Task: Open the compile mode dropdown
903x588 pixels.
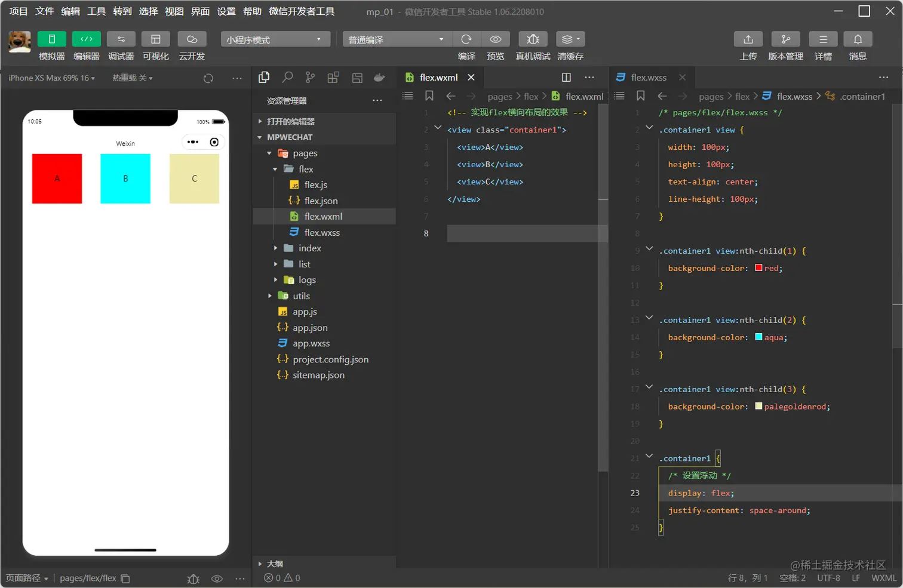Action: click(396, 39)
